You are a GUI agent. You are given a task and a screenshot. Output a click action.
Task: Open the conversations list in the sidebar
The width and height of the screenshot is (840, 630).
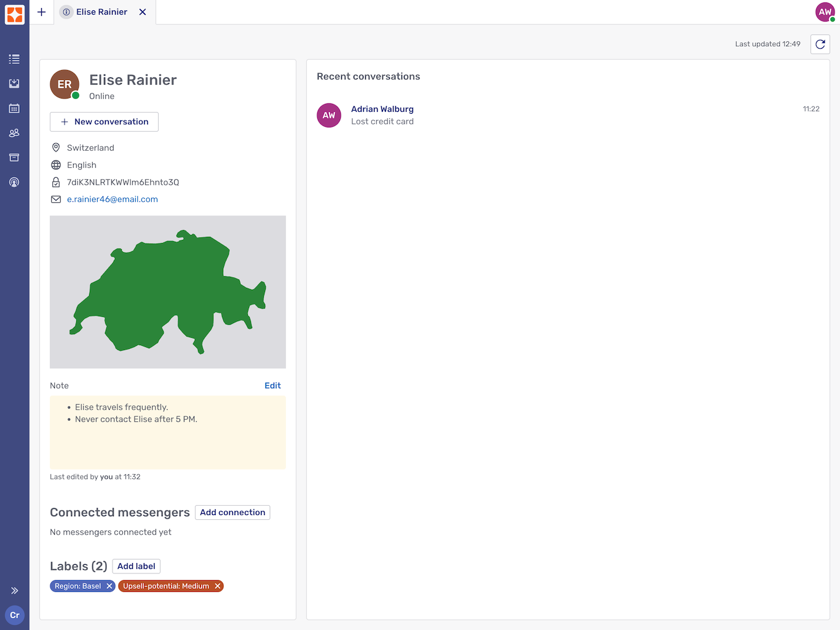point(14,58)
